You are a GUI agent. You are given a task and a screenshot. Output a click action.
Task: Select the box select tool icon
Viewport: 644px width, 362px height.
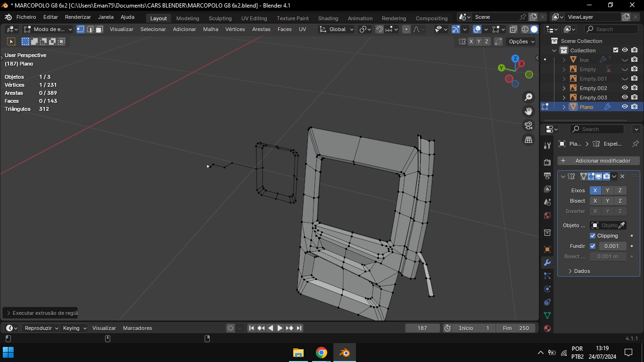(25, 41)
